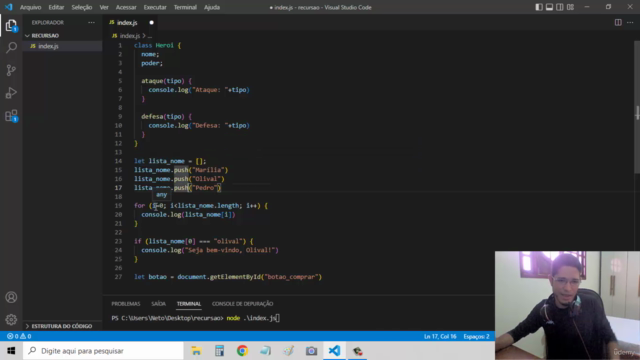The image size is (640, 360).
Task: Open the Explorer view in activity bar
Action: click(x=11, y=26)
